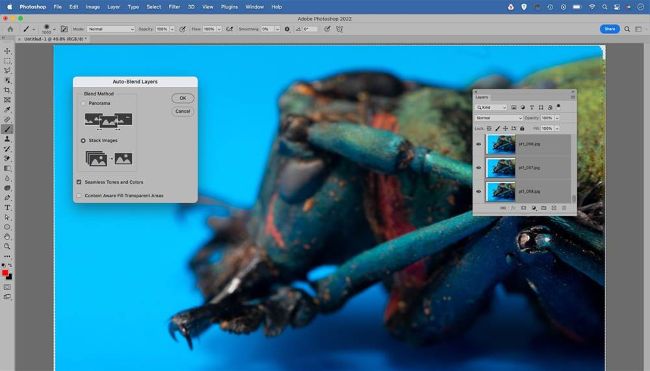The width and height of the screenshot is (650, 371).
Task: Toggle Seamless Tones and Colors checkbox
Action: (79, 182)
